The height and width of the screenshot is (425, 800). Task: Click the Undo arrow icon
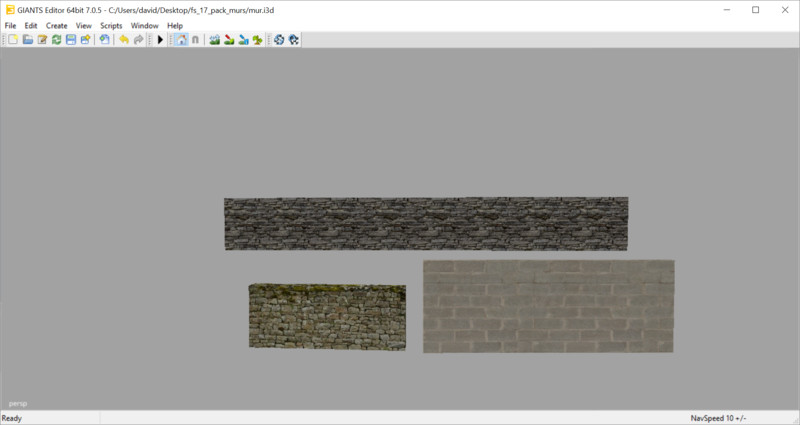tap(123, 40)
